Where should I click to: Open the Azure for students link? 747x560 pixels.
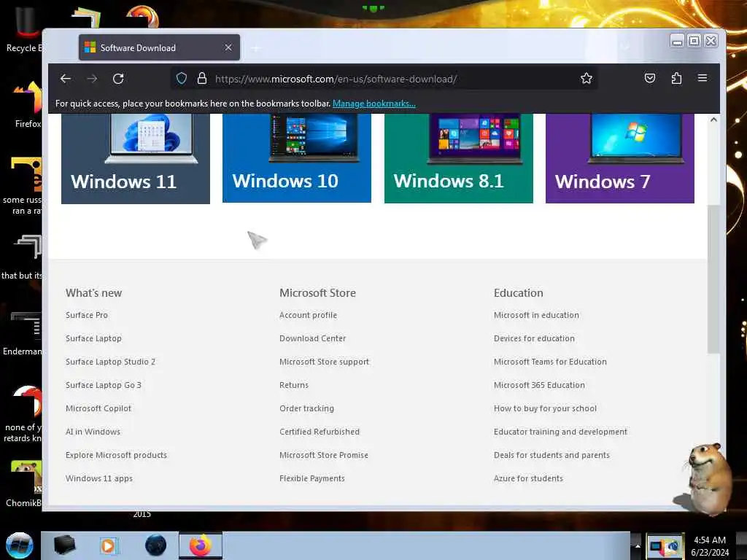[x=528, y=478]
